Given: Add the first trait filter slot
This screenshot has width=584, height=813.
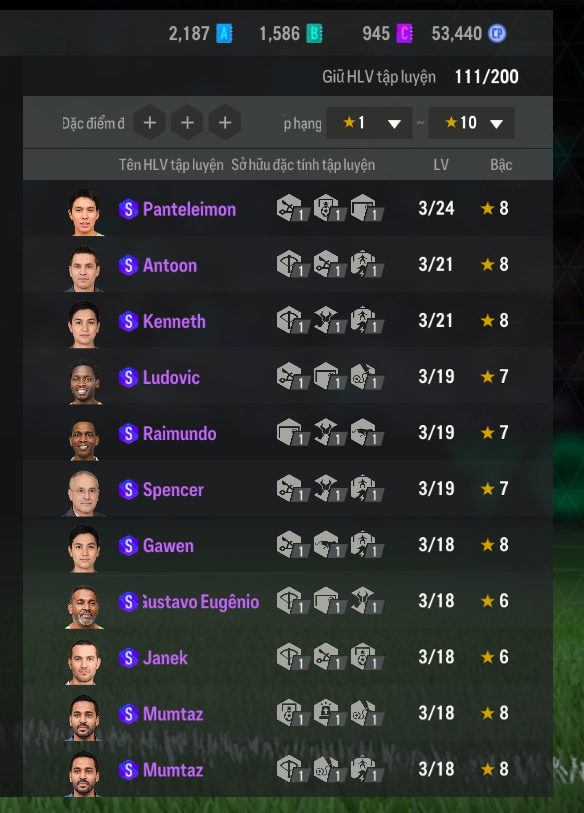Looking at the screenshot, I should (149, 123).
